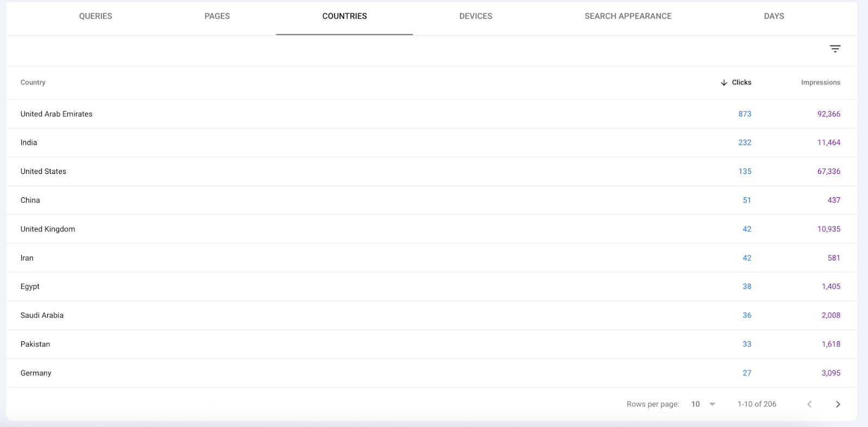Select the Countries tab
Image resolution: width=868 pixels, height=427 pixels.
[344, 16]
